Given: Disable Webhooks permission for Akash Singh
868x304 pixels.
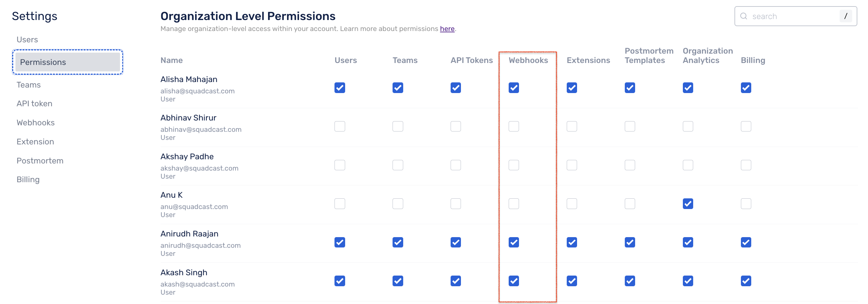Looking at the screenshot, I should 514,280.
